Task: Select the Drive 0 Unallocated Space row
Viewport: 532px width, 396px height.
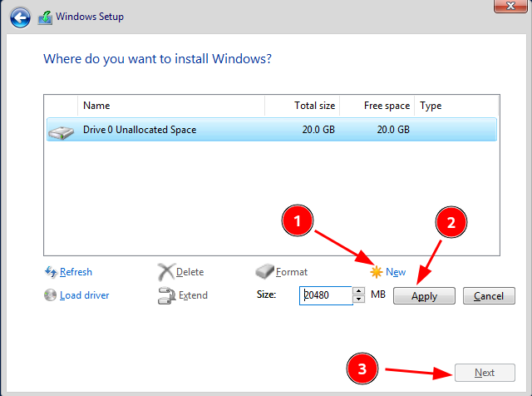Action: click(272, 130)
